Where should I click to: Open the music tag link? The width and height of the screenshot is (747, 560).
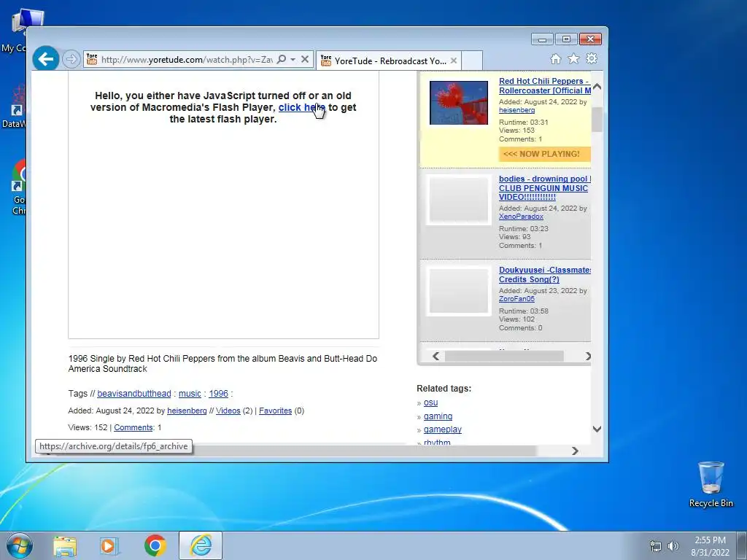pos(190,393)
